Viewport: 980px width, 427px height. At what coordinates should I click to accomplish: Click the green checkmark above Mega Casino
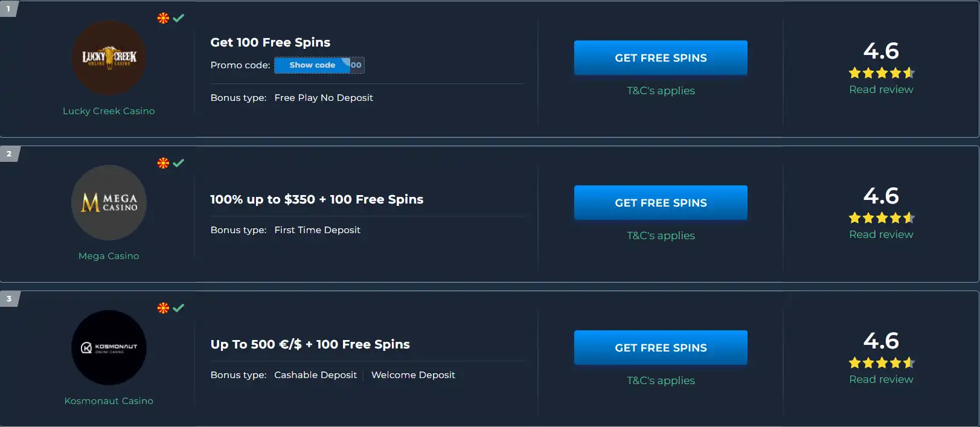(179, 163)
